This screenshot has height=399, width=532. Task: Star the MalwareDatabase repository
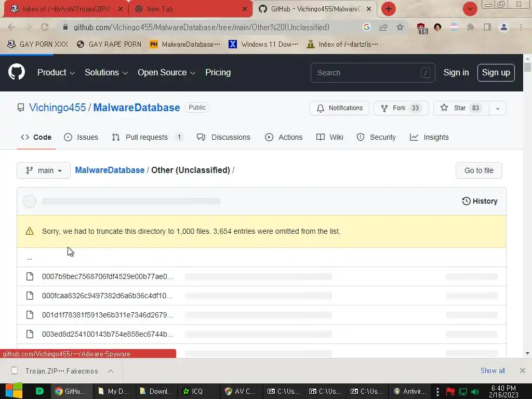click(x=461, y=108)
